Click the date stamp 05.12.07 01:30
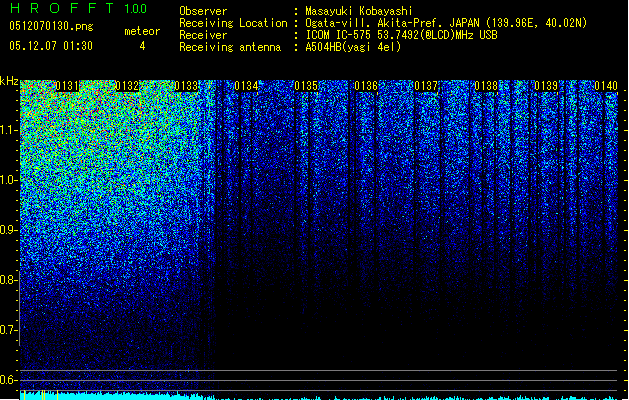This screenshot has width=629, height=400. (51, 46)
